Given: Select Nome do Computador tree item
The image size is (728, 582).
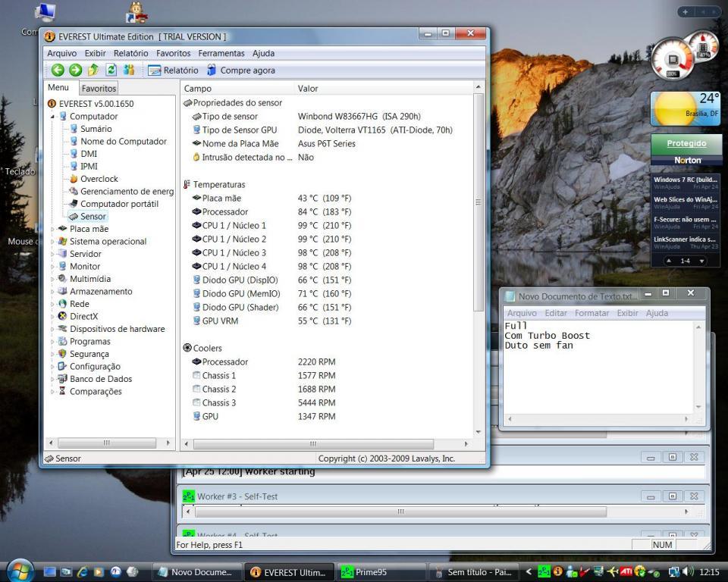Looking at the screenshot, I should (x=124, y=142).
